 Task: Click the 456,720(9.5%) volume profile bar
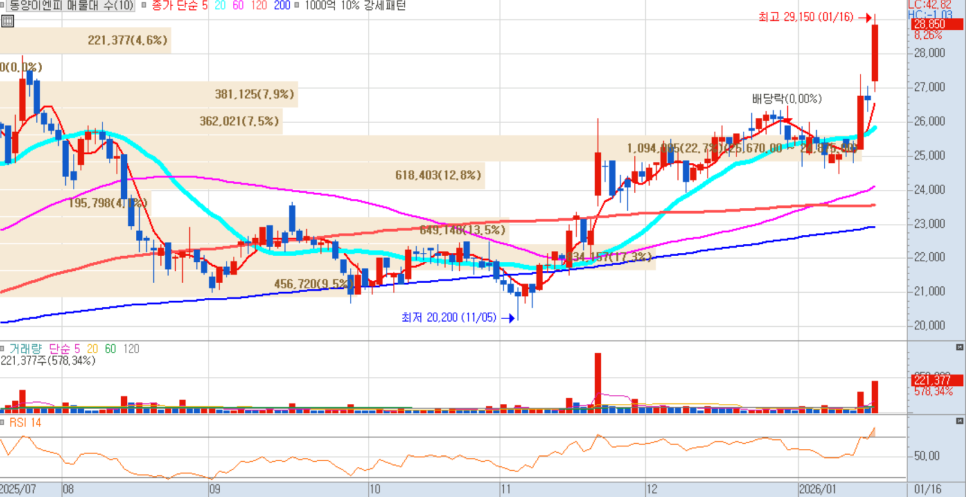pos(180,284)
